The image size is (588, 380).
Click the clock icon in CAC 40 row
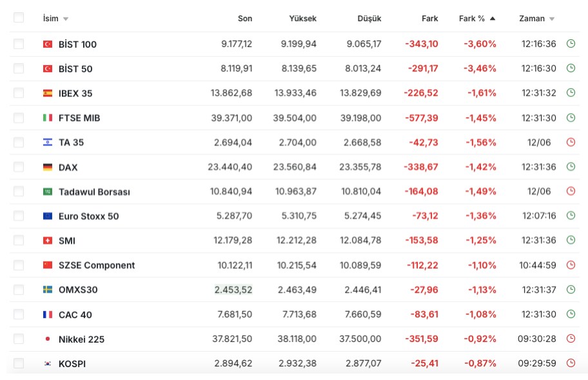point(571,314)
